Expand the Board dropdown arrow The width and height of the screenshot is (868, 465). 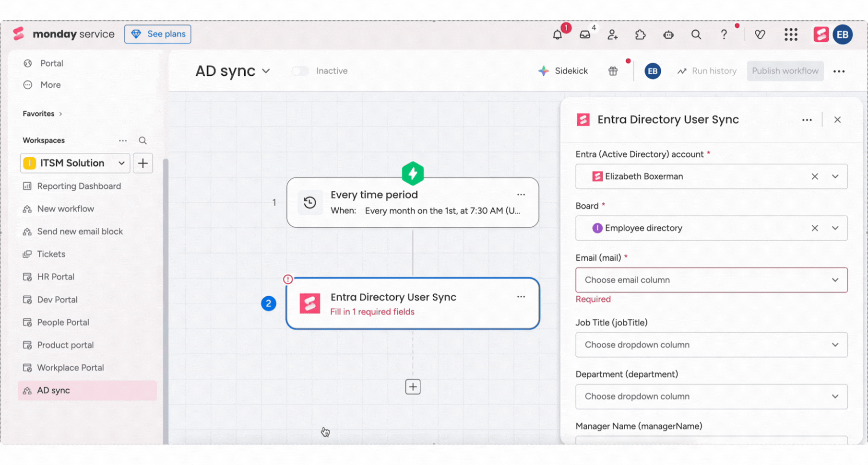point(835,228)
